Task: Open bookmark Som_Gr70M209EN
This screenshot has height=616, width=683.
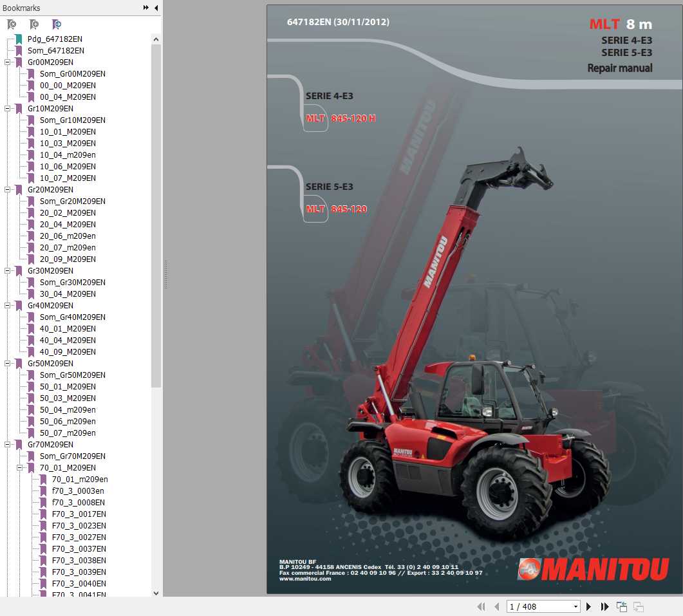Action: click(x=73, y=456)
